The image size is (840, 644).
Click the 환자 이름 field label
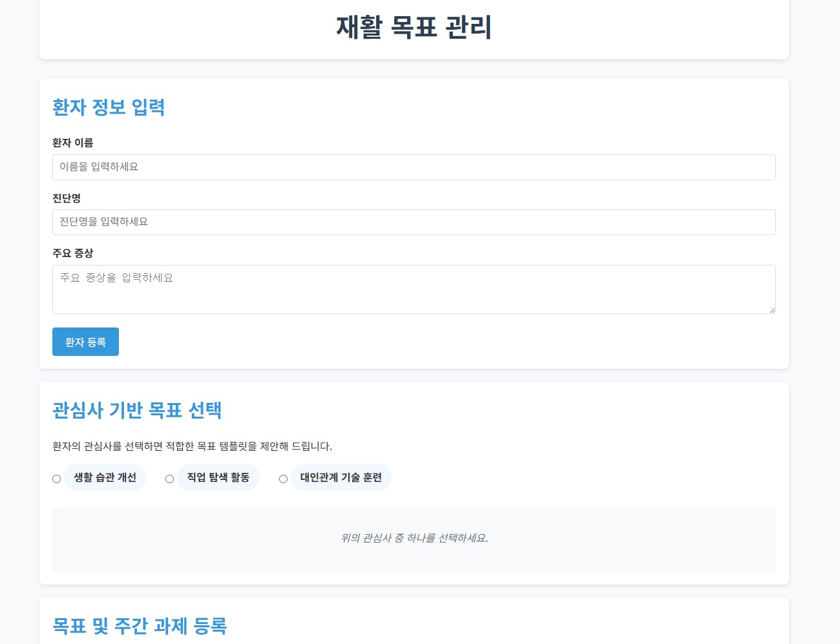tap(72, 143)
